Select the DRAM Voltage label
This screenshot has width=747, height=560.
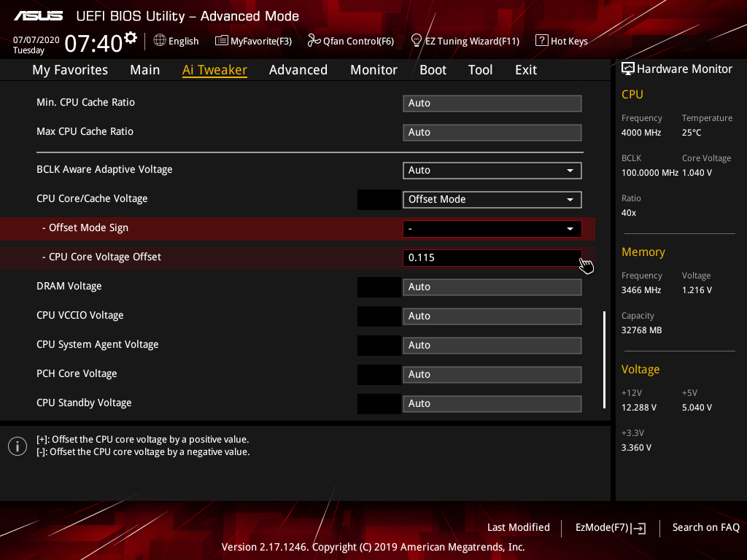pos(69,286)
